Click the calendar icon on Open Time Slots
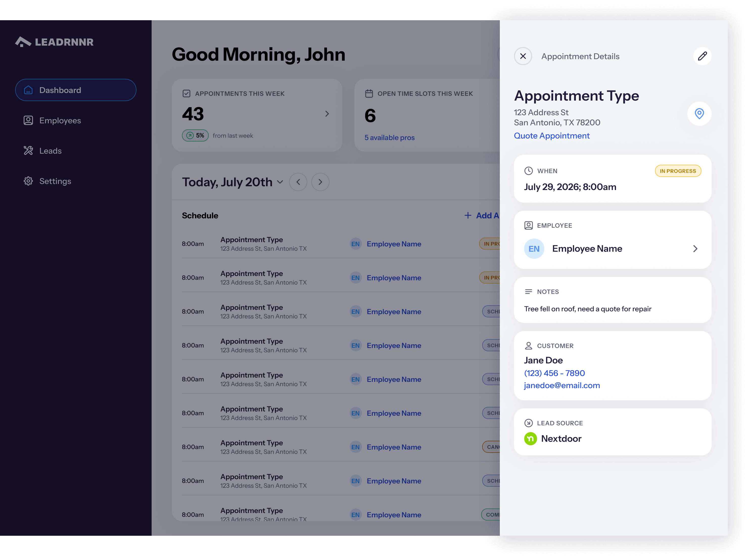Screen dimensions: 750x560 pos(369,94)
